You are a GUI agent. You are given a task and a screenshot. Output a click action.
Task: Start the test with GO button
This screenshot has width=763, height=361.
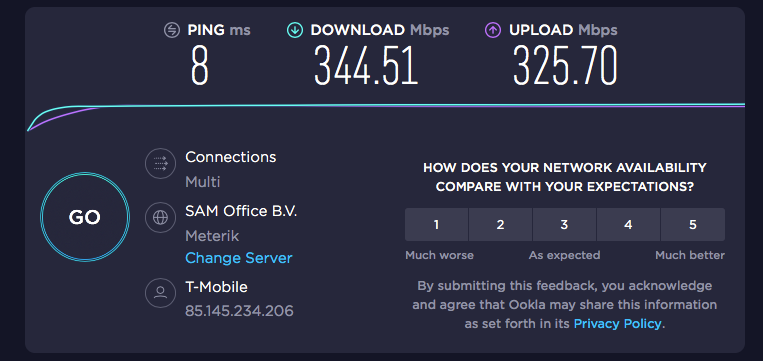point(85,217)
